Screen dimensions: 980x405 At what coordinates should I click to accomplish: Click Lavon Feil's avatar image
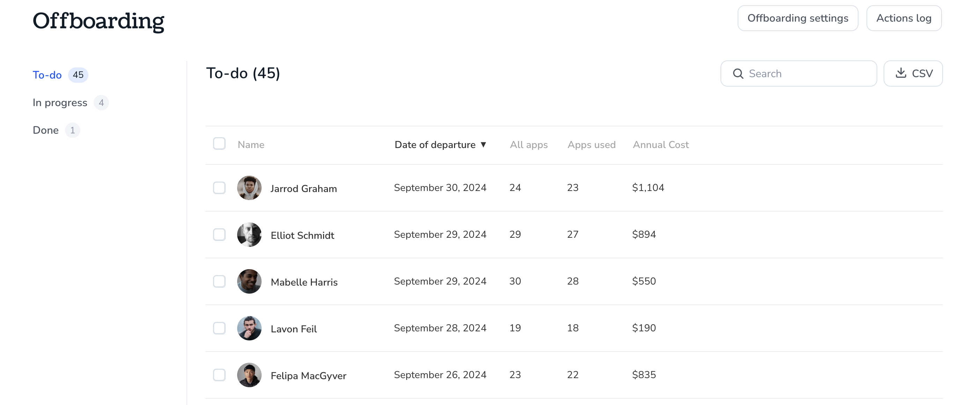pos(249,328)
